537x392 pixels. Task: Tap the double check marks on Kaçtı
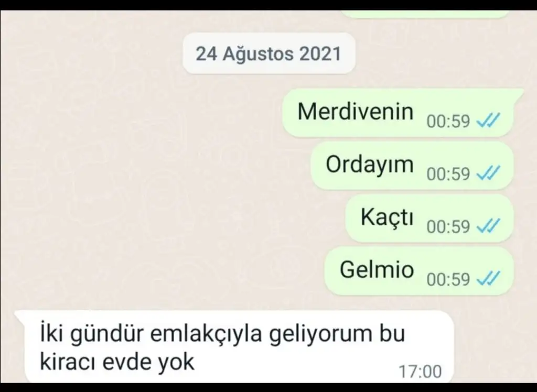pyautogui.click(x=488, y=226)
